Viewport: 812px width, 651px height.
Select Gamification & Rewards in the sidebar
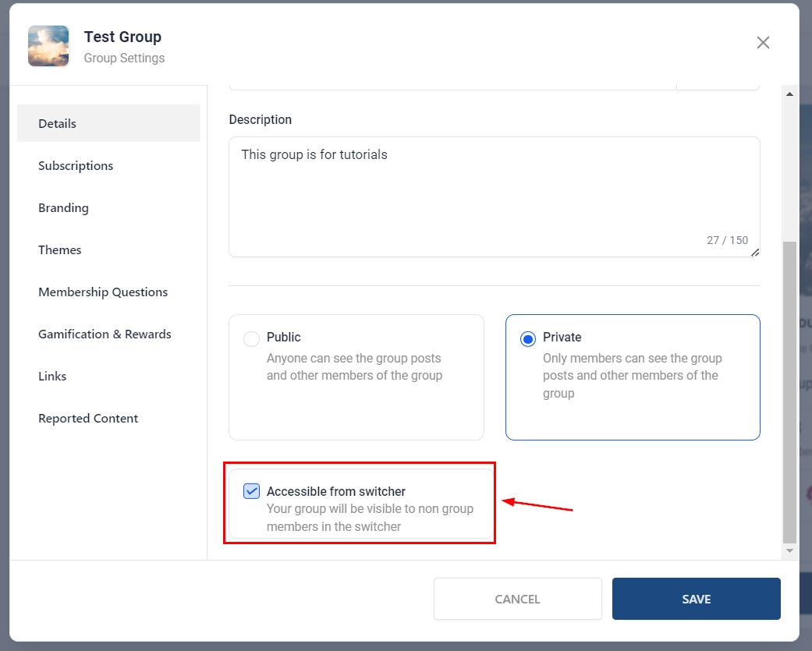[105, 334]
